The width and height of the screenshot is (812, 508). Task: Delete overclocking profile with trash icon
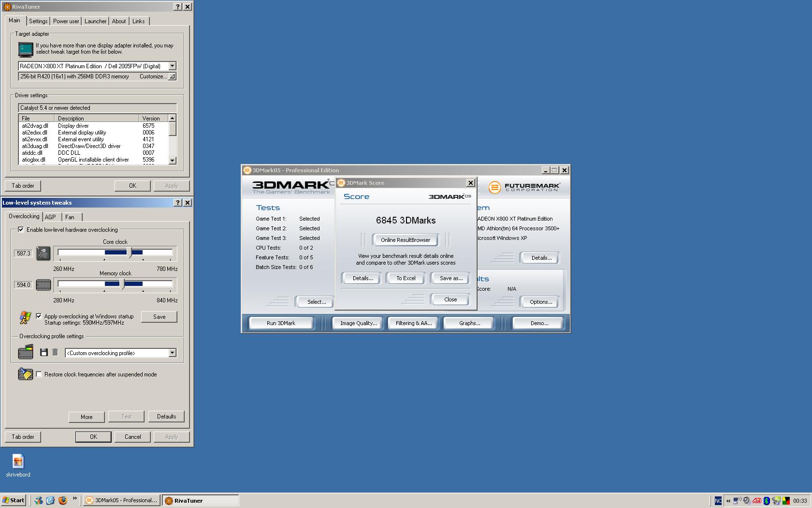click(55, 352)
